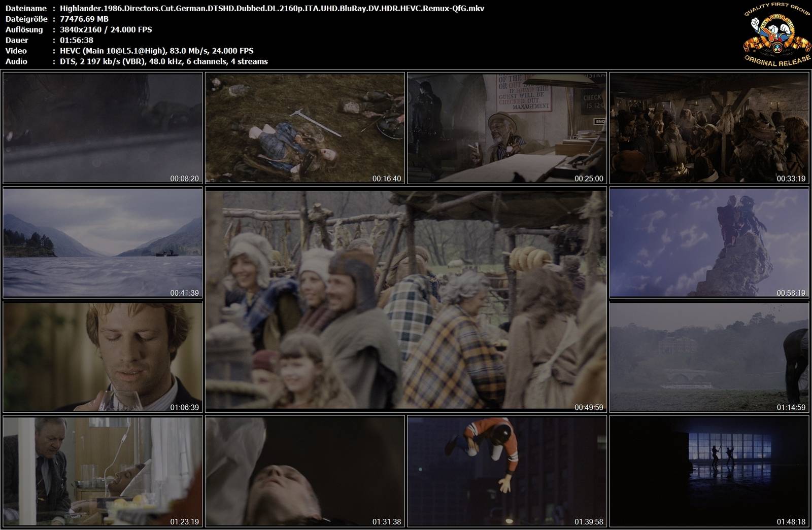The image size is (812, 530).
Task: Select the large market scene at 00:49:59
Action: [x=406, y=299]
